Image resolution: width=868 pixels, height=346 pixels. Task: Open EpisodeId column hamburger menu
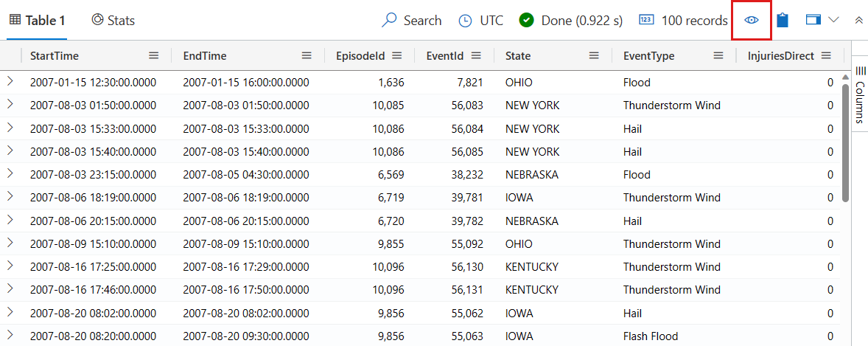pos(396,56)
